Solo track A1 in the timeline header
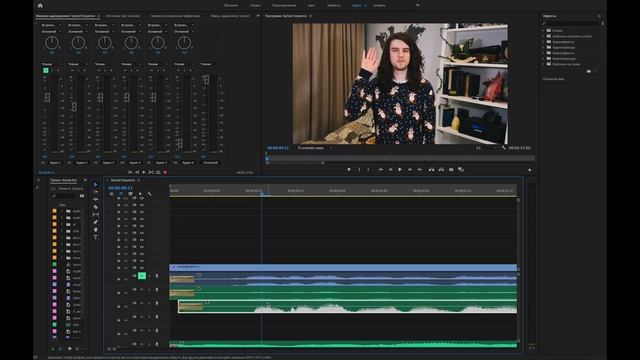Viewport: 640px width, 360px height. (149, 276)
